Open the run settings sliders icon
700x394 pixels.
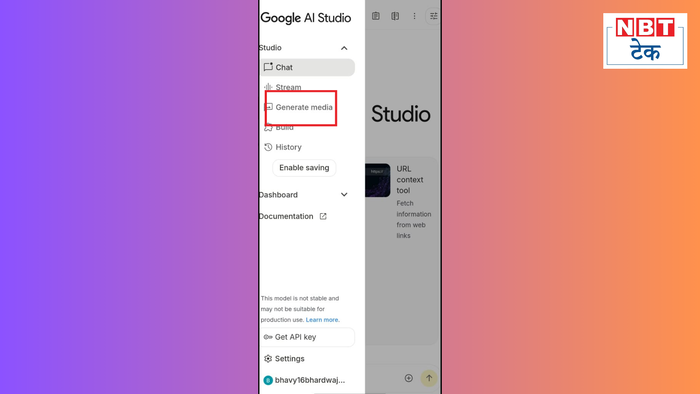click(x=433, y=16)
